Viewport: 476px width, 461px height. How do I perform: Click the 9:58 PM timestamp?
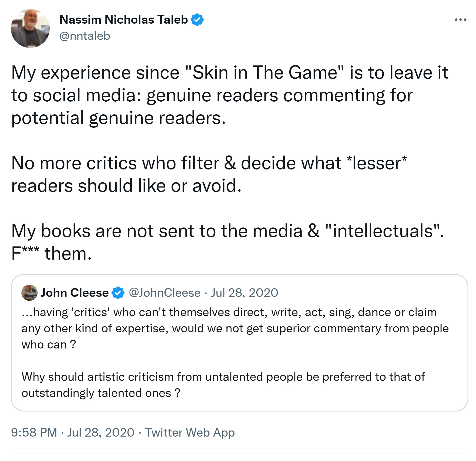[34, 432]
